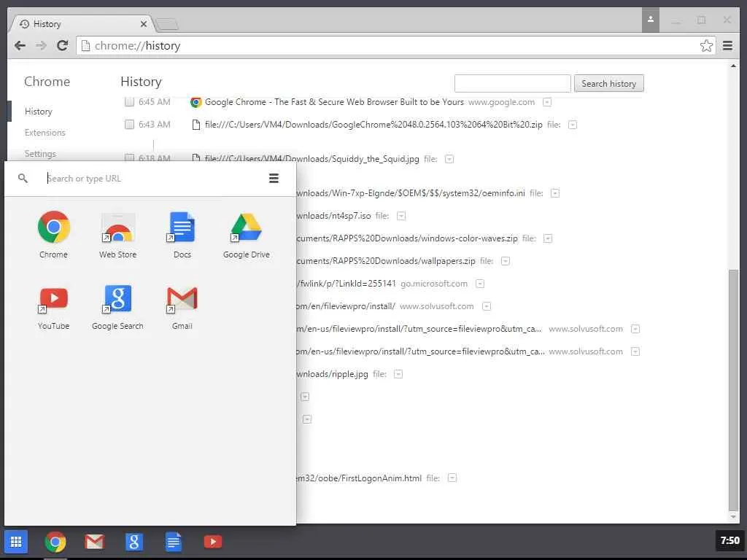Open dropdown for GoogleChrome zip file entry
The image size is (747, 560).
coord(573,125)
